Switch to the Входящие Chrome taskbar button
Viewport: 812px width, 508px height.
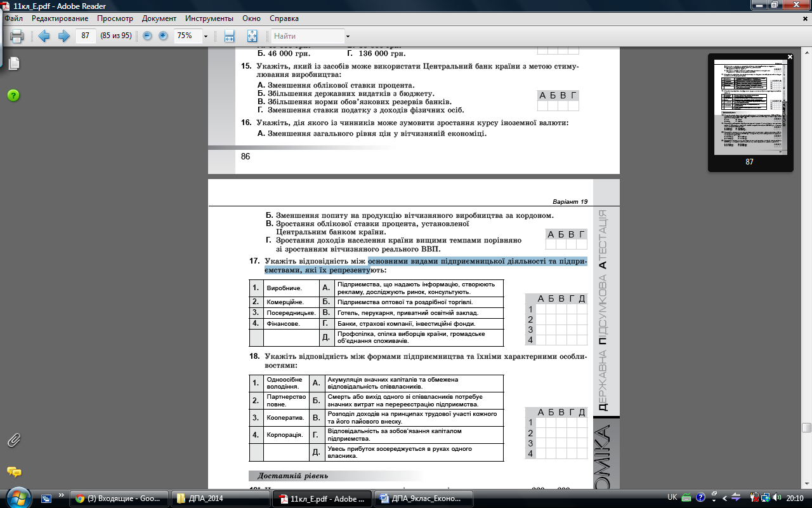(x=119, y=498)
